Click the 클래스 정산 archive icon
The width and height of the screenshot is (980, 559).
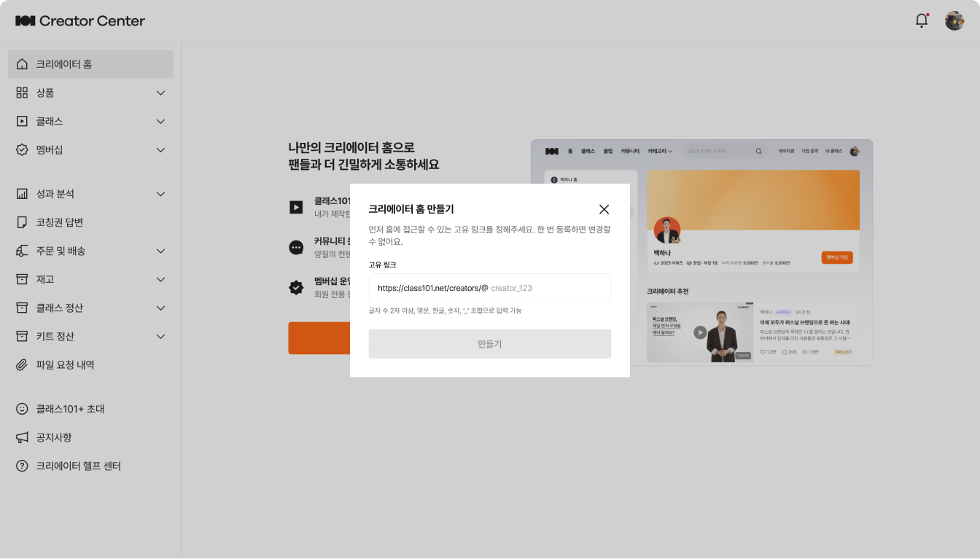click(x=22, y=308)
